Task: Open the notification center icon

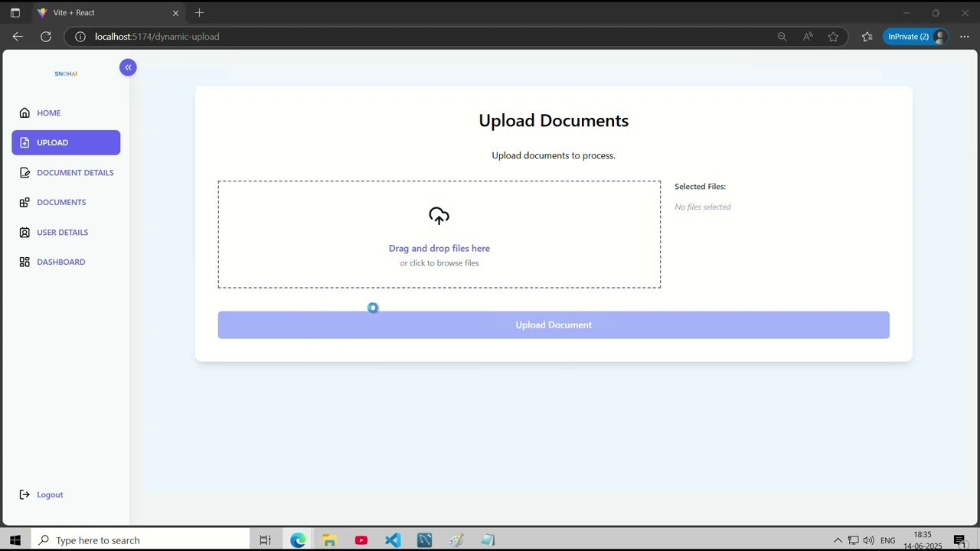Action: [960, 540]
